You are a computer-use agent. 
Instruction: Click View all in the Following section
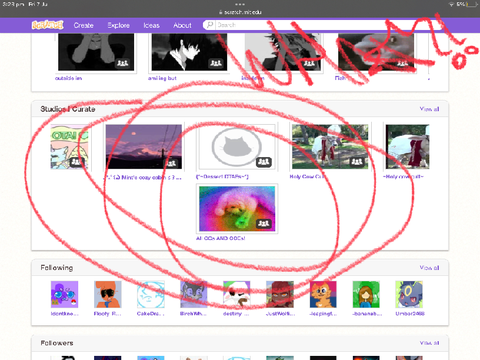429,268
